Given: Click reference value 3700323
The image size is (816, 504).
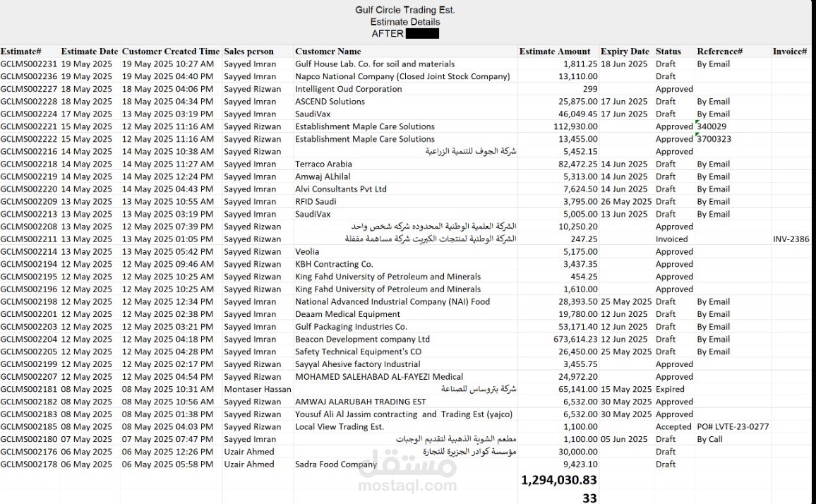Looking at the screenshot, I should click(714, 139).
